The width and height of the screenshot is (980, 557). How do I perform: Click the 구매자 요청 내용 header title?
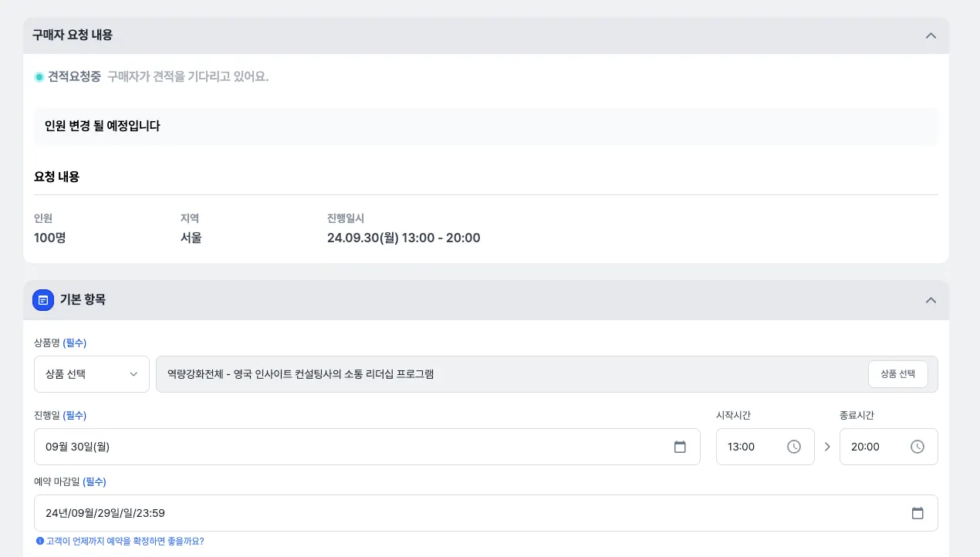pos(73,35)
